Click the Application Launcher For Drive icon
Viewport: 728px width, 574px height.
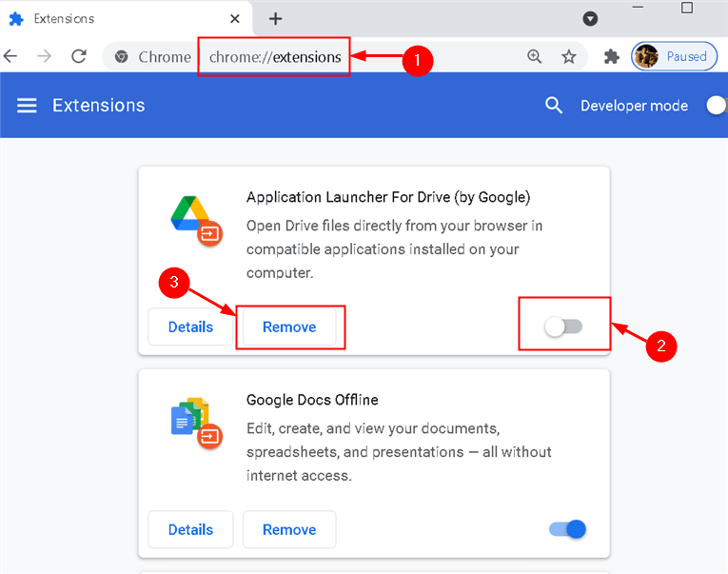pyautogui.click(x=196, y=218)
